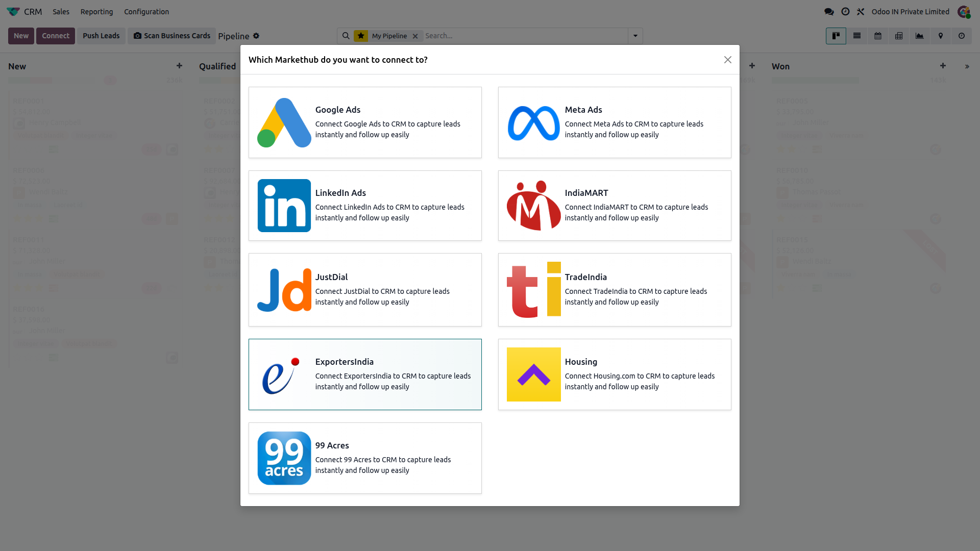Viewport: 980px width, 551px height.
Task: Click the Housing yellow logo
Action: (533, 374)
